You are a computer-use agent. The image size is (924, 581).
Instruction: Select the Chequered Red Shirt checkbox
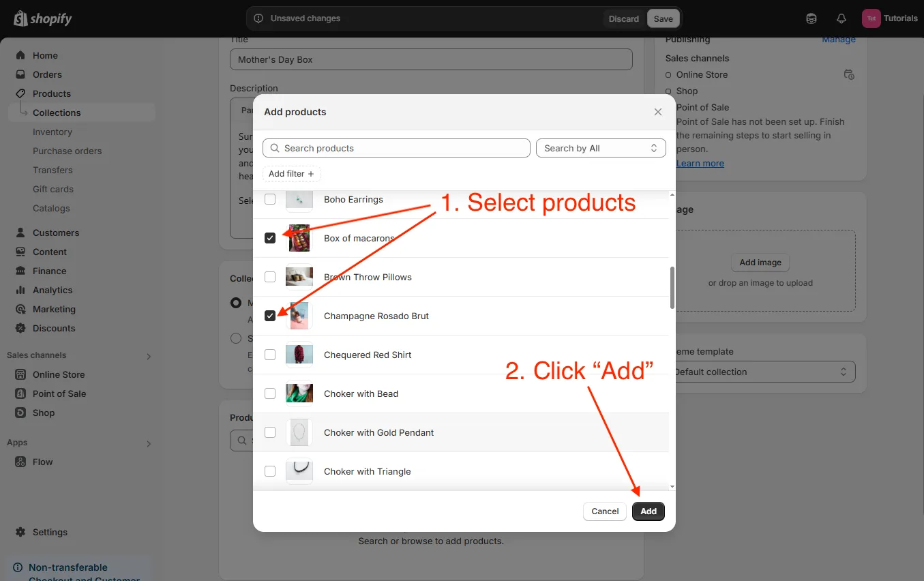(270, 355)
